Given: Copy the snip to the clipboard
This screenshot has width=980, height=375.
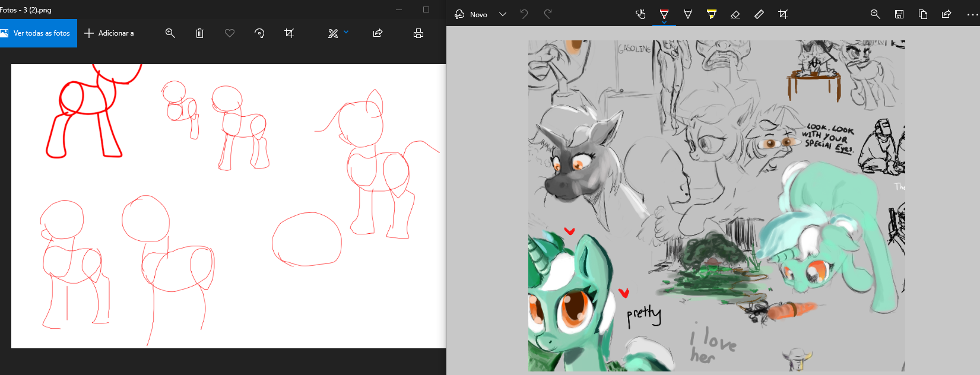Looking at the screenshot, I should 923,14.
